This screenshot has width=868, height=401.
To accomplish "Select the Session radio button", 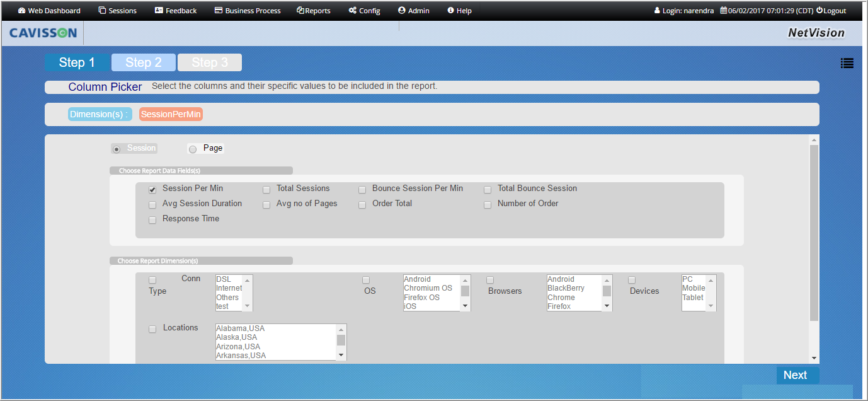I will click(x=117, y=149).
